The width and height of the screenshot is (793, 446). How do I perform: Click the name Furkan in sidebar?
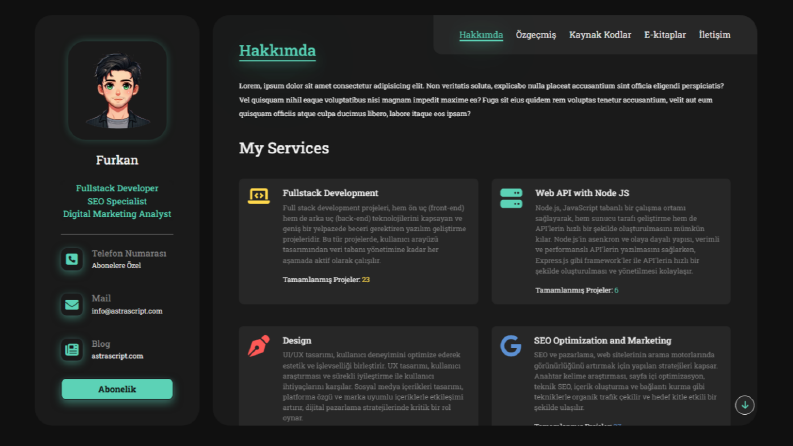click(117, 160)
